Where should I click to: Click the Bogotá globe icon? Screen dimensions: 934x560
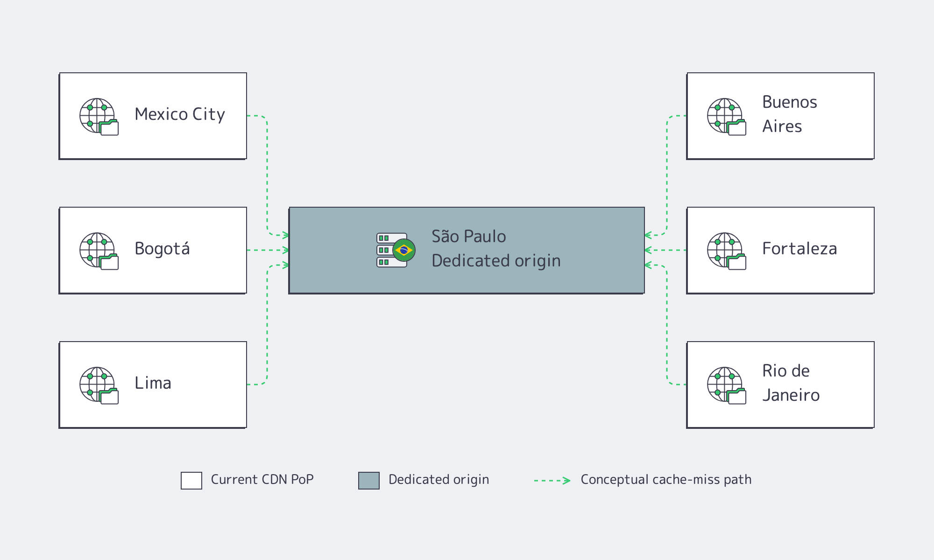tap(99, 251)
